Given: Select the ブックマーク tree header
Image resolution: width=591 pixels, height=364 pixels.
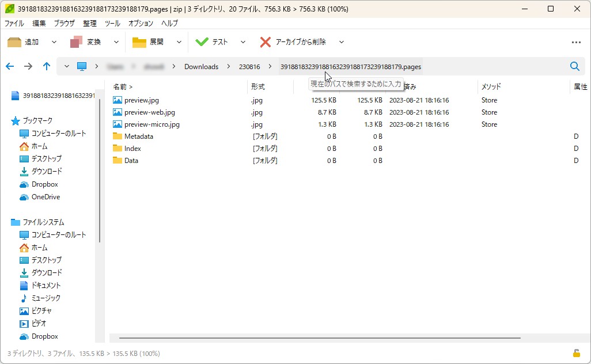Looking at the screenshot, I should point(32,121).
